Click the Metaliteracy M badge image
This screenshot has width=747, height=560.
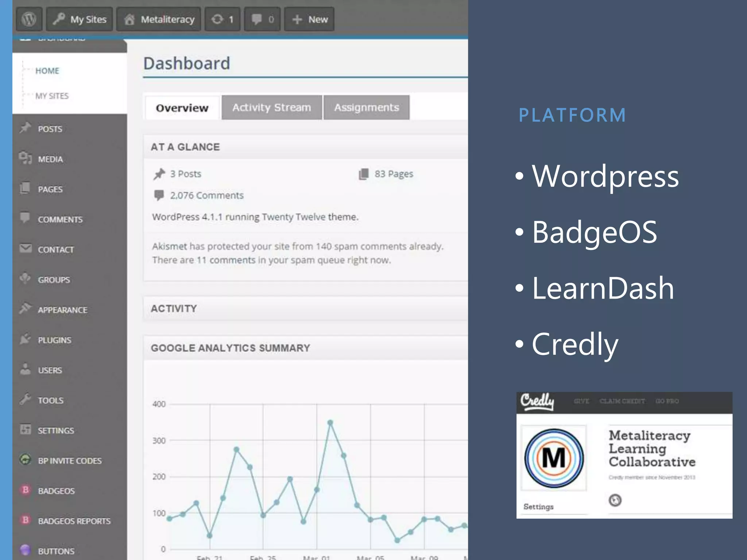pos(554,458)
